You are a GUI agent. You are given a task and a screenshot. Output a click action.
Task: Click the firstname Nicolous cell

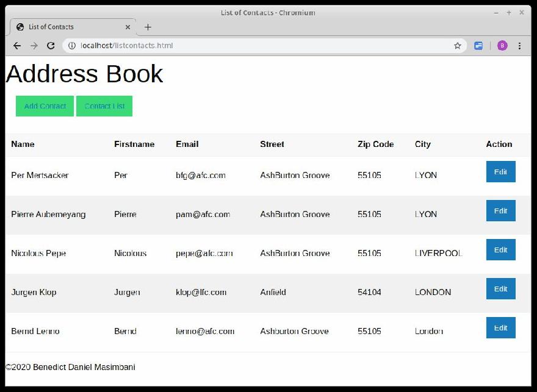tap(130, 253)
